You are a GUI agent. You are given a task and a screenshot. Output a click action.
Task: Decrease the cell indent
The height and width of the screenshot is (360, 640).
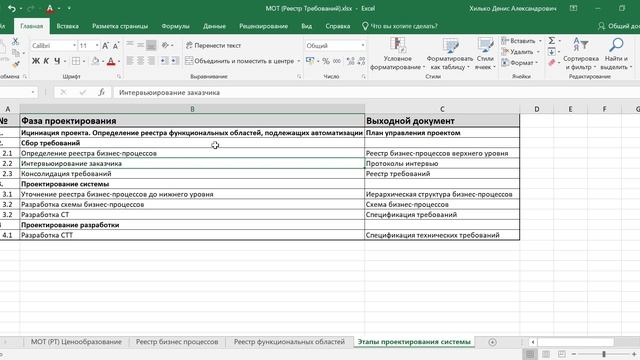(x=164, y=61)
